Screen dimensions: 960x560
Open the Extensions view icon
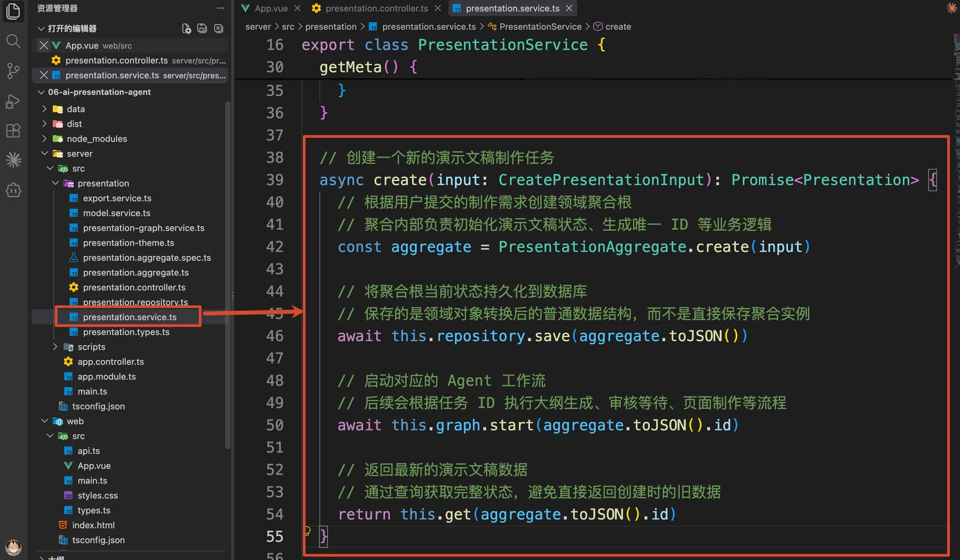click(x=13, y=131)
